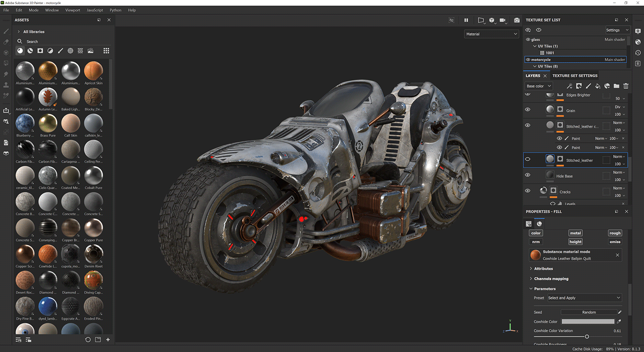
Task: Delete the selected layer using the trash icon
Action: click(626, 86)
